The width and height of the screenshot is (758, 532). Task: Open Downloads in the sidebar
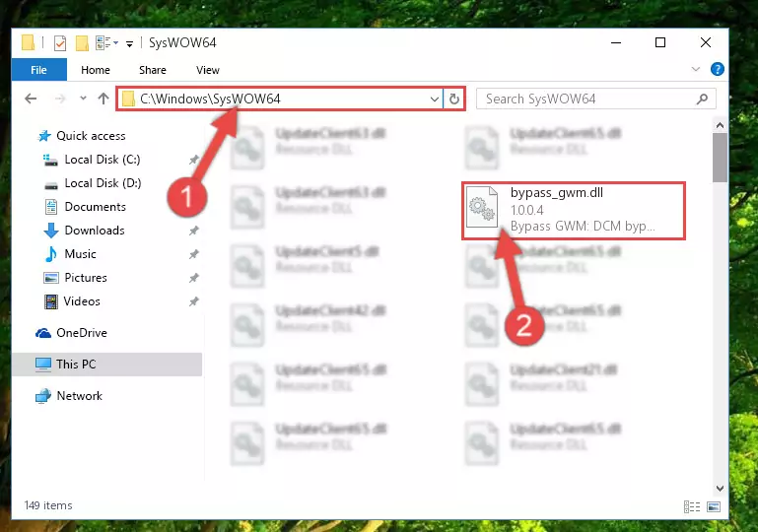pyautogui.click(x=95, y=231)
